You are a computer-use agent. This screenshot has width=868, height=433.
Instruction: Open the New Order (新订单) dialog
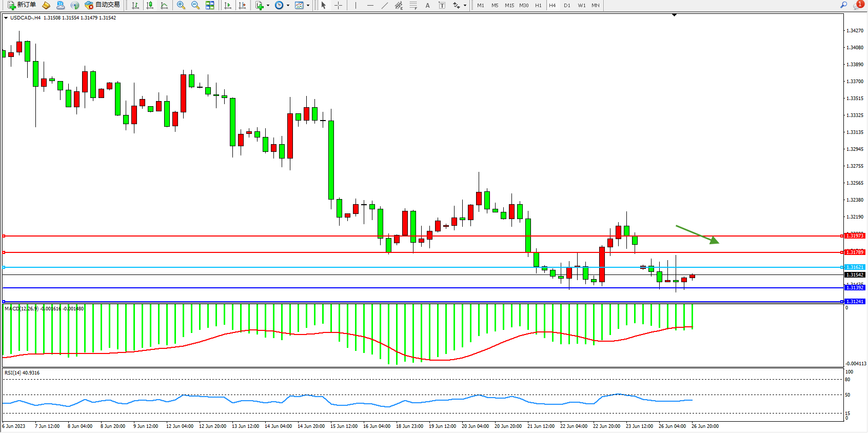pos(22,5)
